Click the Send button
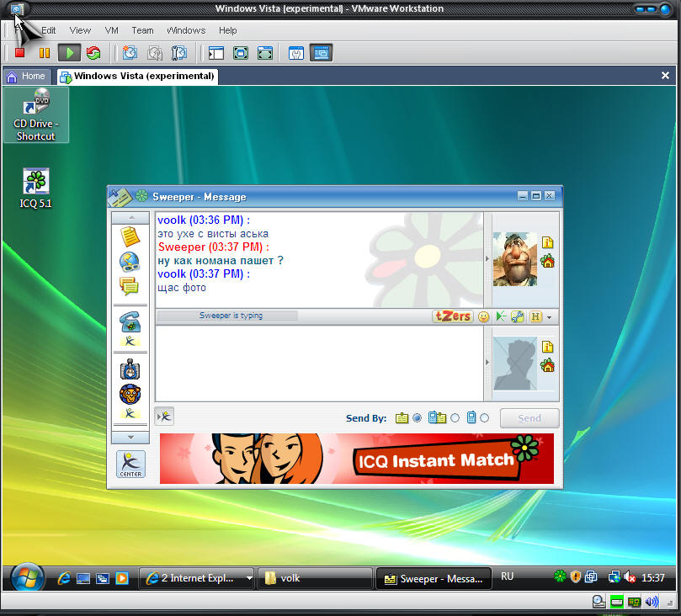 coord(529,418)
